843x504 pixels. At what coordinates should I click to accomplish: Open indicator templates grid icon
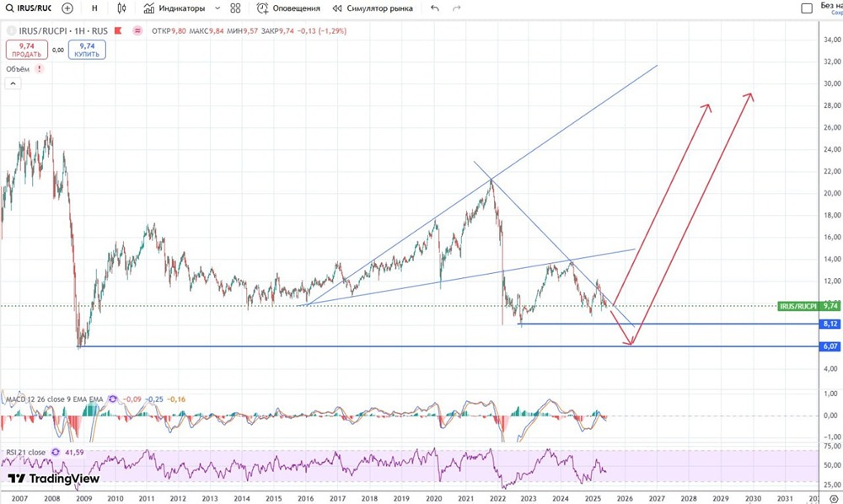pos(235,8)
